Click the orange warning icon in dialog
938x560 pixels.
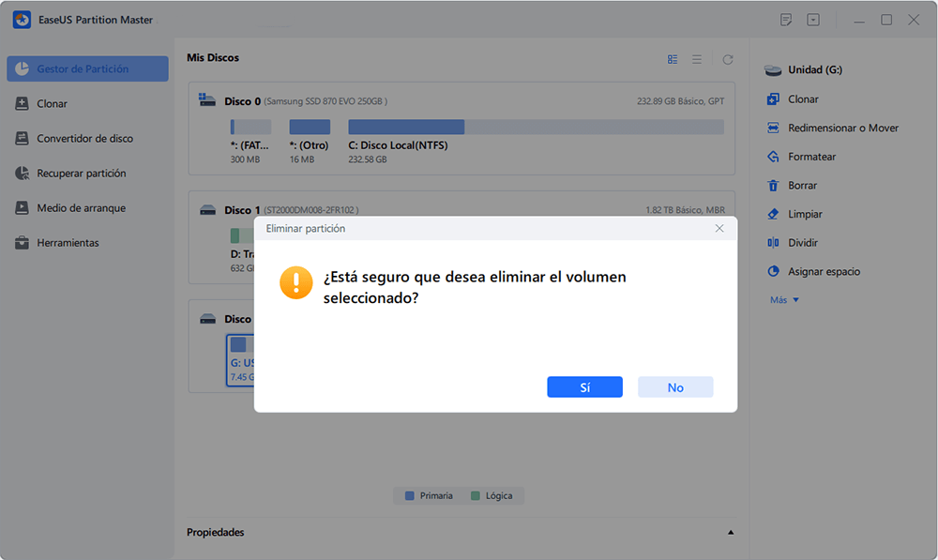pyautogui.click(x=296, y=282)
